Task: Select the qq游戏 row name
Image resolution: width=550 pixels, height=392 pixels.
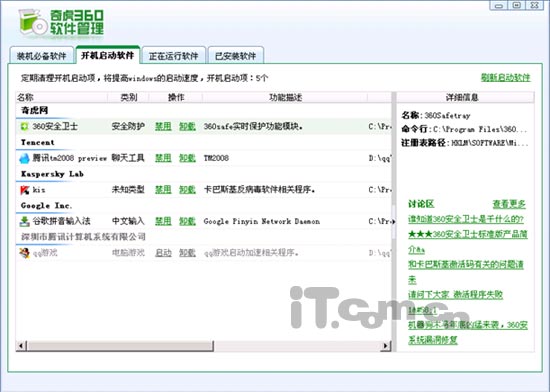Action: click(x=45, y=253)
